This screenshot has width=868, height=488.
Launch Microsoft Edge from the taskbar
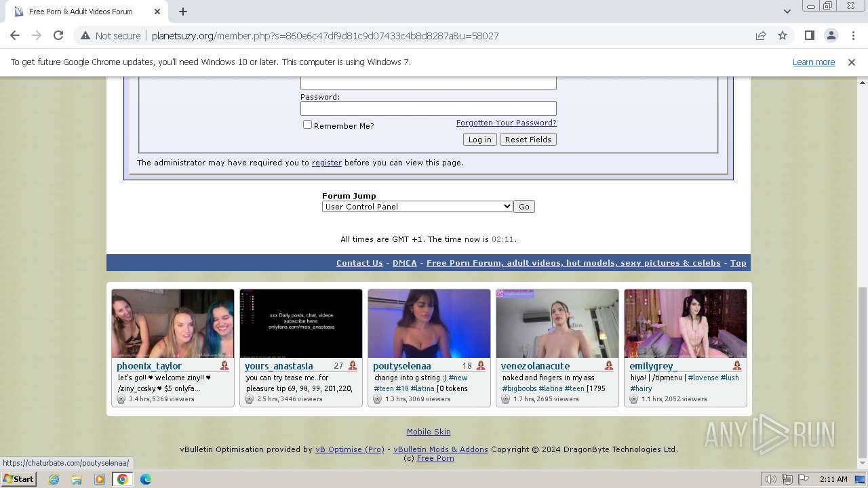click(x=146, y=479)
